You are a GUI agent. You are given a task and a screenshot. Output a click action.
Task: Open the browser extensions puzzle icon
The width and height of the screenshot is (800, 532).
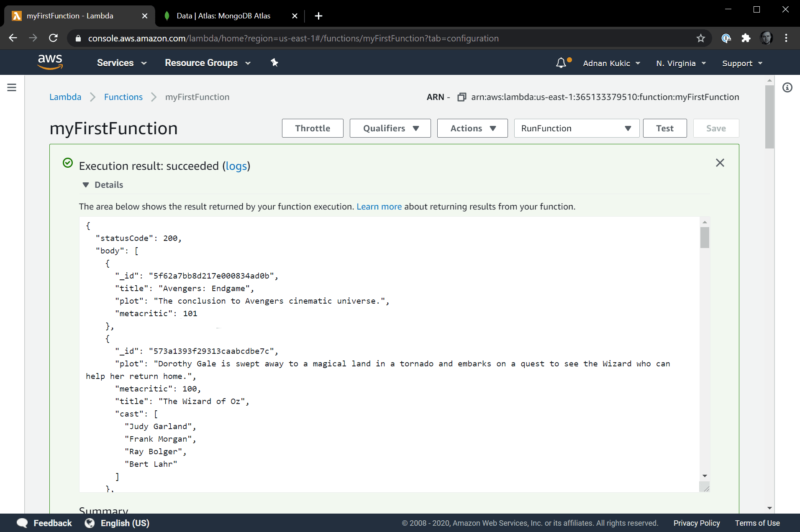coord(746,38)
